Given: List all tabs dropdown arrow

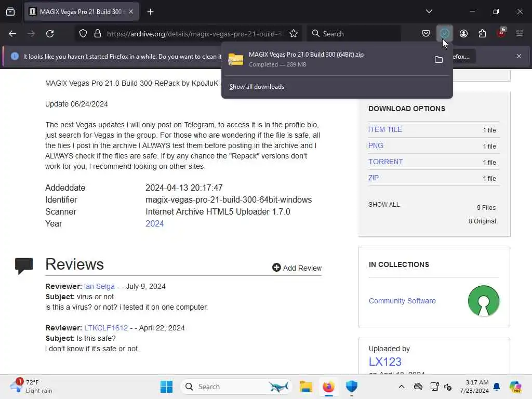Looking at the screenshot, I should [429, 11].
